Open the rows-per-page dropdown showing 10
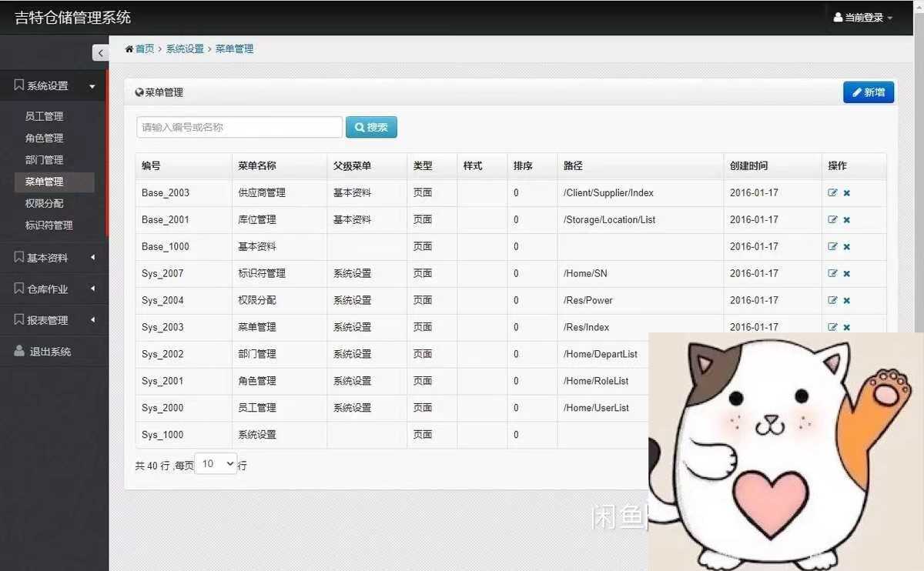The width and height of the screenshot is (924, 571). [216, 464]
